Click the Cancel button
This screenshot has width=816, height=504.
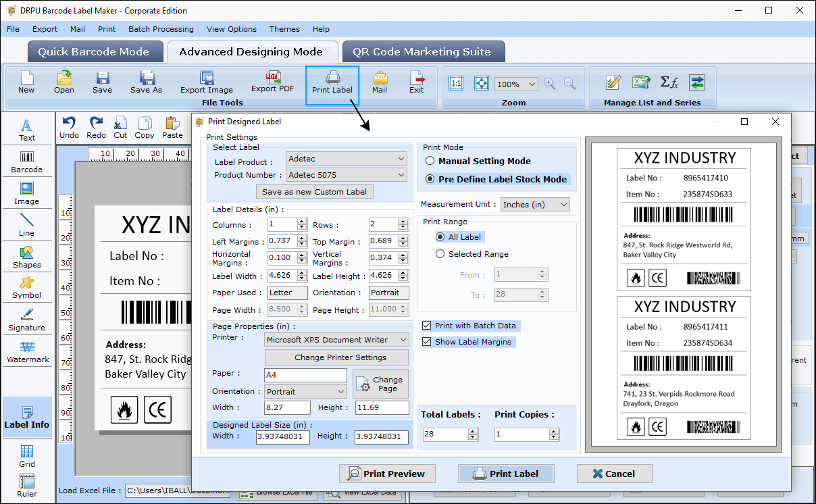pyautogui.click(x=615, y=474)
